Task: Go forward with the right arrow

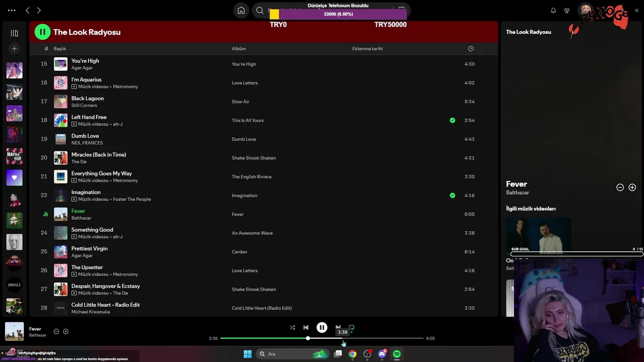Action: point(39,10)
